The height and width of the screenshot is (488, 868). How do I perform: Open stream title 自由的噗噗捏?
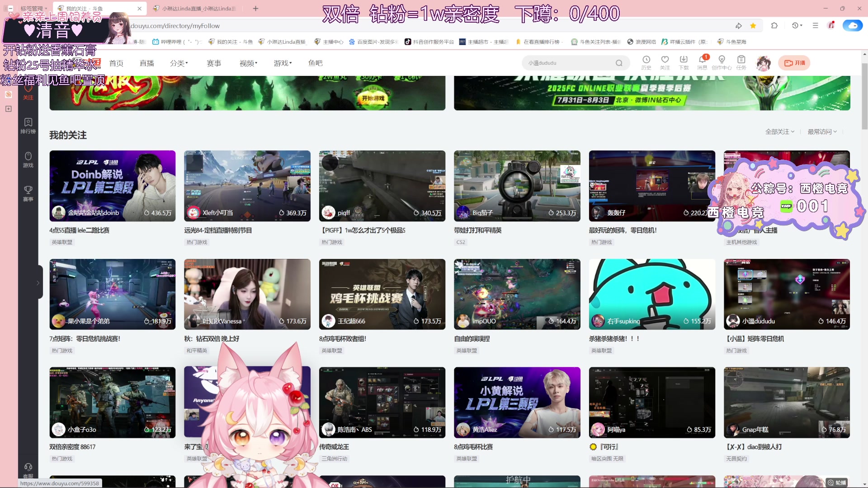[x=472, y=338]
